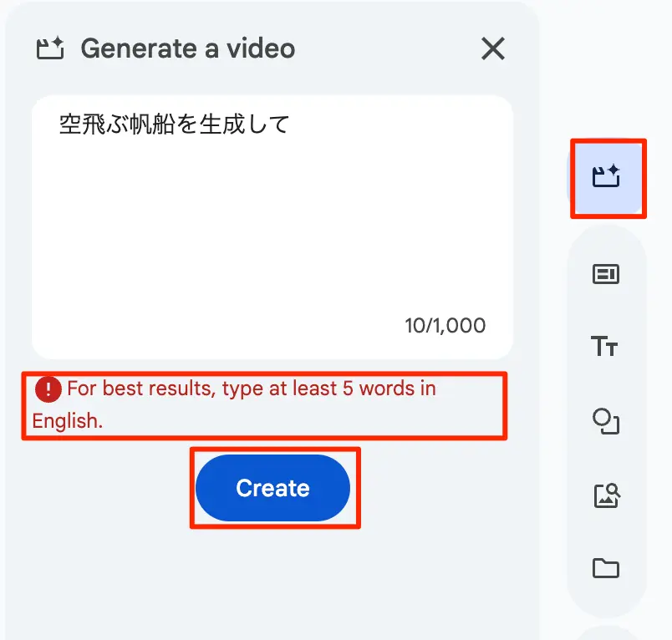Open the Shapes tool icon
Screen dimensions: 672x640
coord(606,422)
